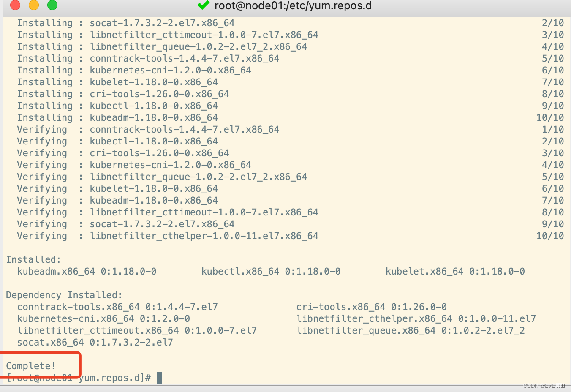Click 'kubeadm.x86_64 0:1.18.0-0' in Installed list
571x392 pixels.
(87, 272)
